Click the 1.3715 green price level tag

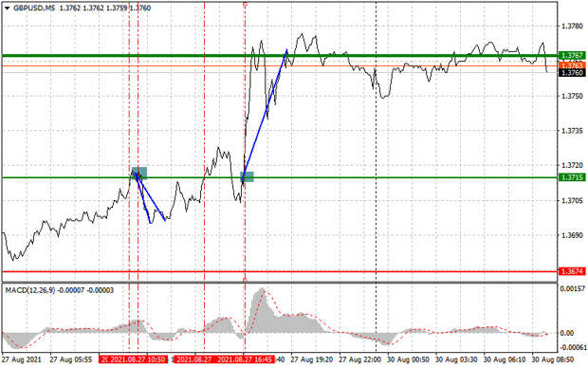click(572, 177)
